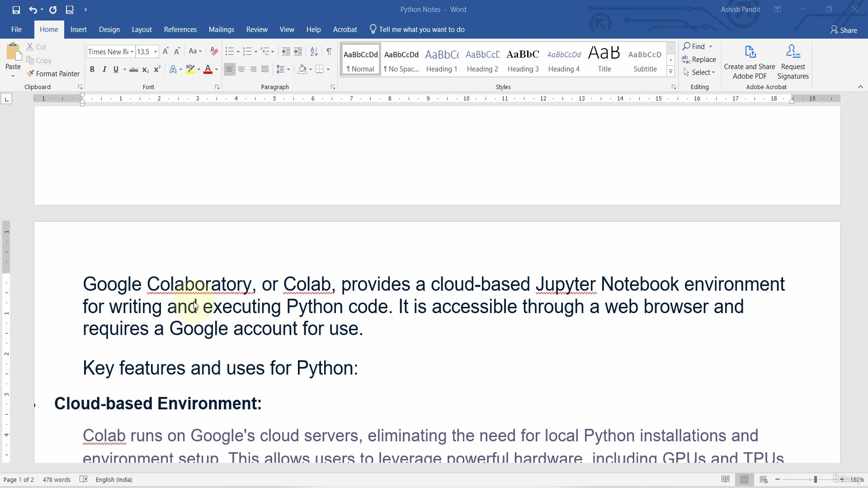
Task: Toggle text highlight color
Action: pos(190,70)
